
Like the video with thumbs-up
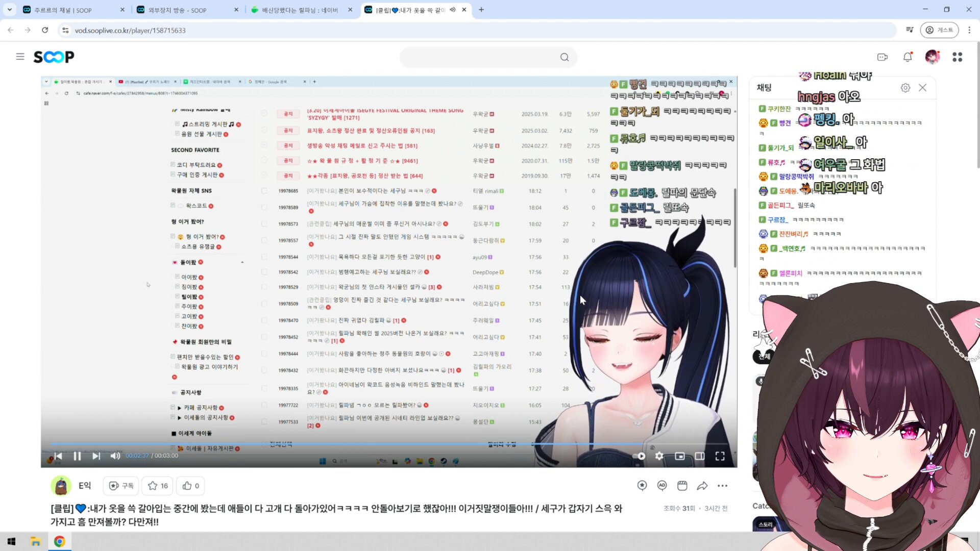pos(191,486)
